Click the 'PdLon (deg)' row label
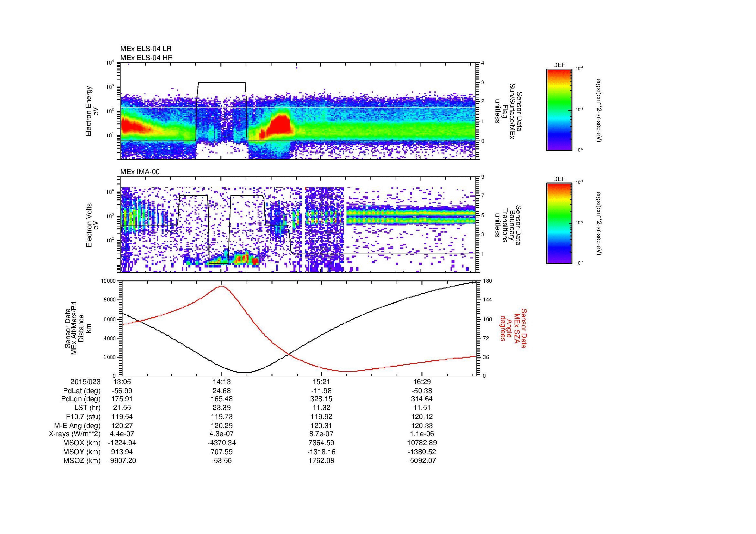The image size is (756, 534). click(81, 399)
